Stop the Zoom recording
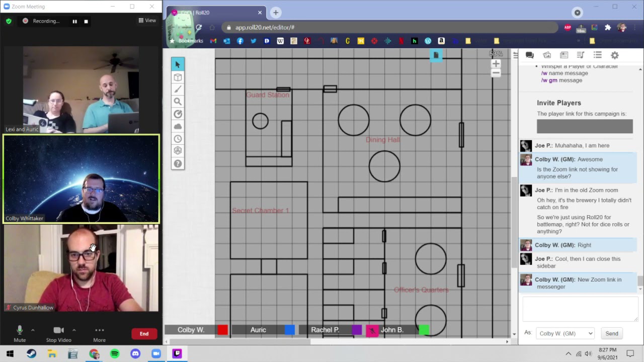The width and height of the screenshot is (644, 362). tap(86, 21)
